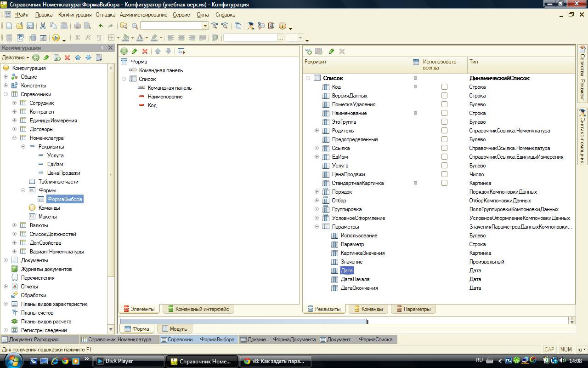This screenshot has width=588, height=368.
Task: Select ДатаОкончания row in attributes list
Action: [x=359, y=288]
